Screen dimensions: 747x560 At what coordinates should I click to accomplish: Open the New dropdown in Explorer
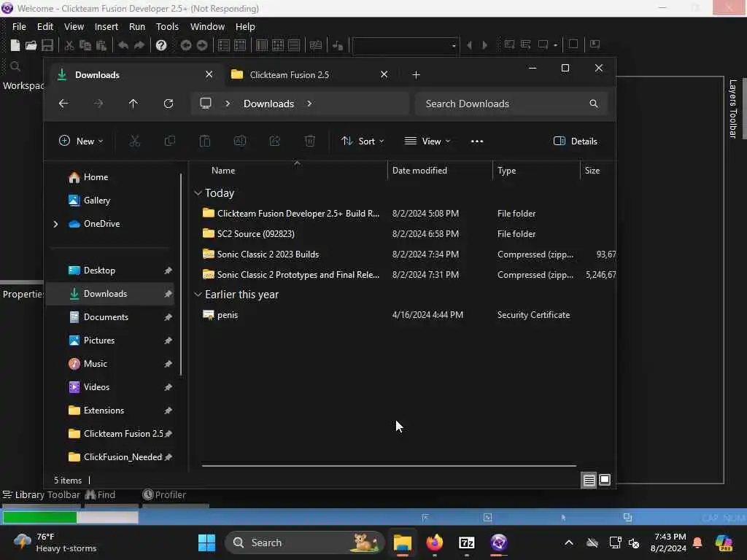pyautogui.click(x=81, y=141)
